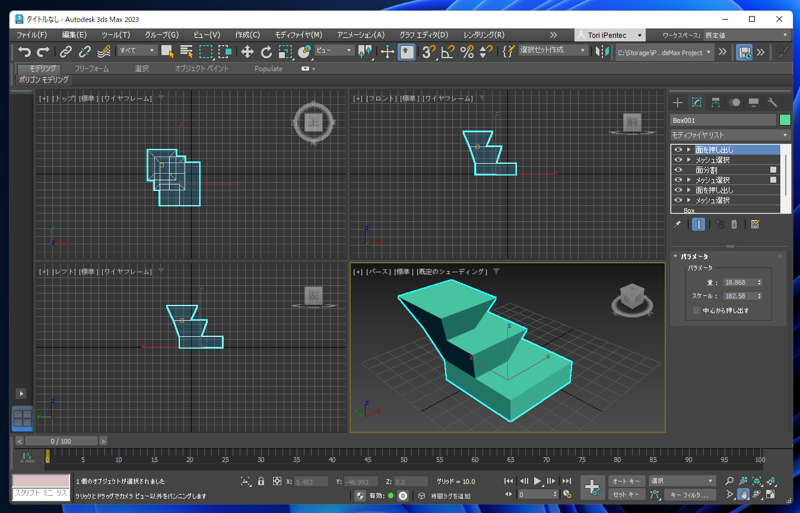The width and height of the screenshot is (800, 513).
Task: Expand top 面を押し出し modifier arrow
Action: tap(689, 150)
